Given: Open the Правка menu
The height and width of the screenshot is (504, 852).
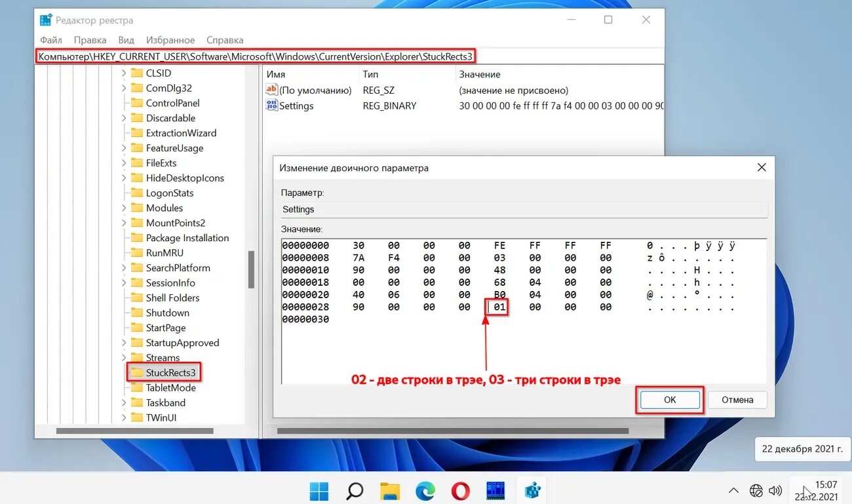Looking at the screenshot, I should coord(90,40).
